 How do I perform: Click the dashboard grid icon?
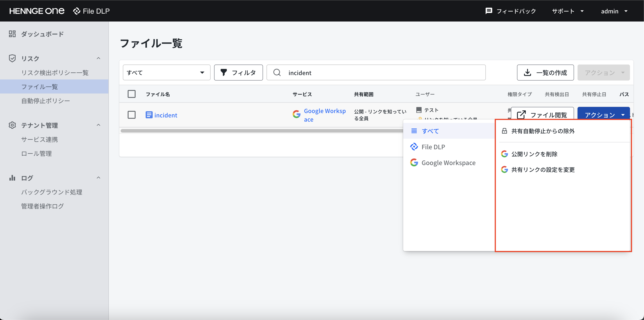[12, 34]
